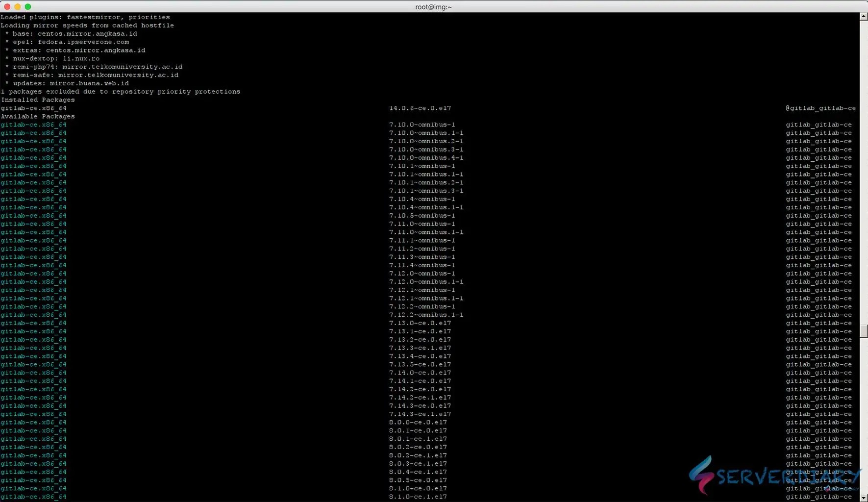This screenshot has height=502, width=868.
Task: Click "Loading mirror speeds from cached hostfile"
Action: click(x=87, y=25)
